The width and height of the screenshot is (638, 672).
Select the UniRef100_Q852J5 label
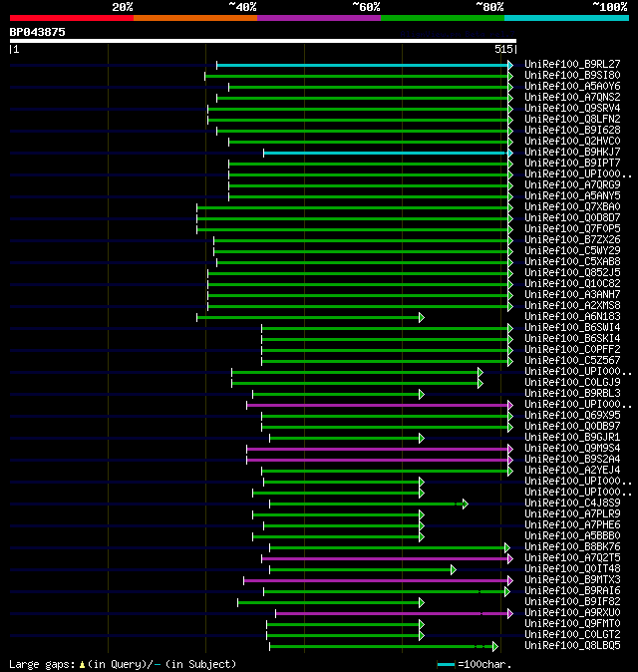coord(572,273)
